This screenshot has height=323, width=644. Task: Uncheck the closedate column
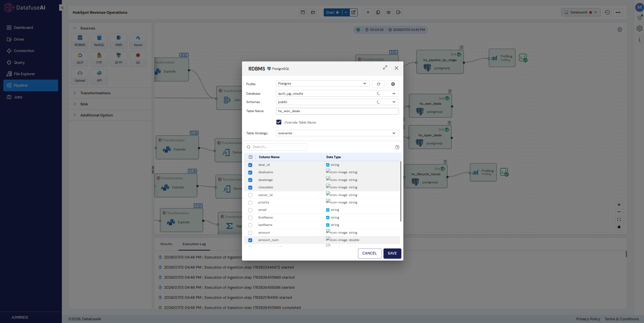(x=250, y=188)
